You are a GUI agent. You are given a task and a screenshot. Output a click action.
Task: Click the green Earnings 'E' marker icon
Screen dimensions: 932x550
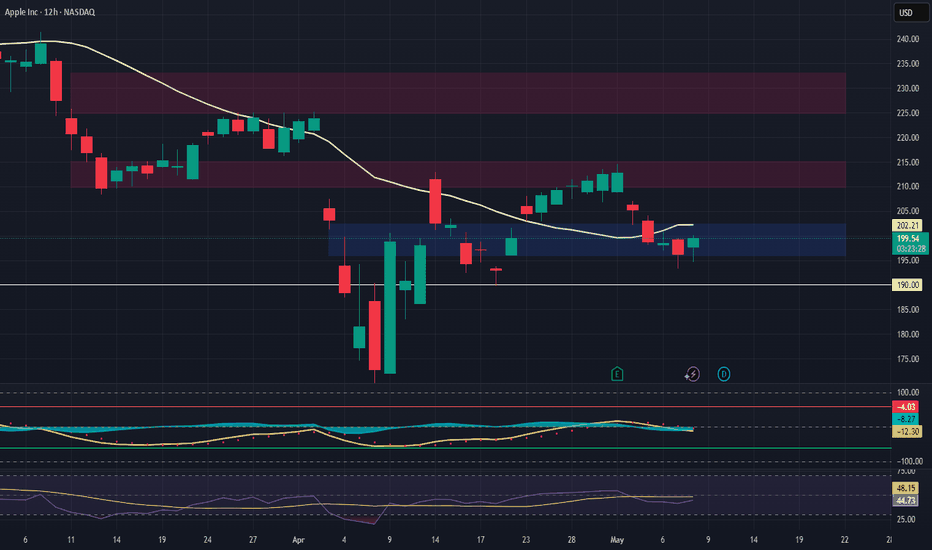click(617, 374)
